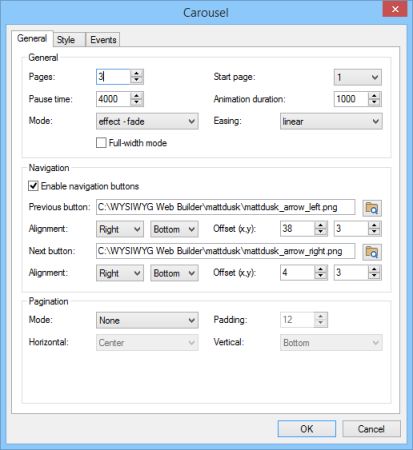Viewport: 413px width, 450px height.
Task: Open Pagination Mode None dropdown
Action: pos(147,320)
